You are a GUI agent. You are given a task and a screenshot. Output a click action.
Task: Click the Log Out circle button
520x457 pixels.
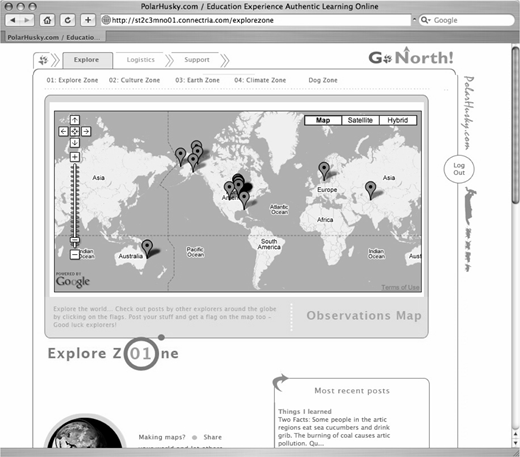point(459,169)
